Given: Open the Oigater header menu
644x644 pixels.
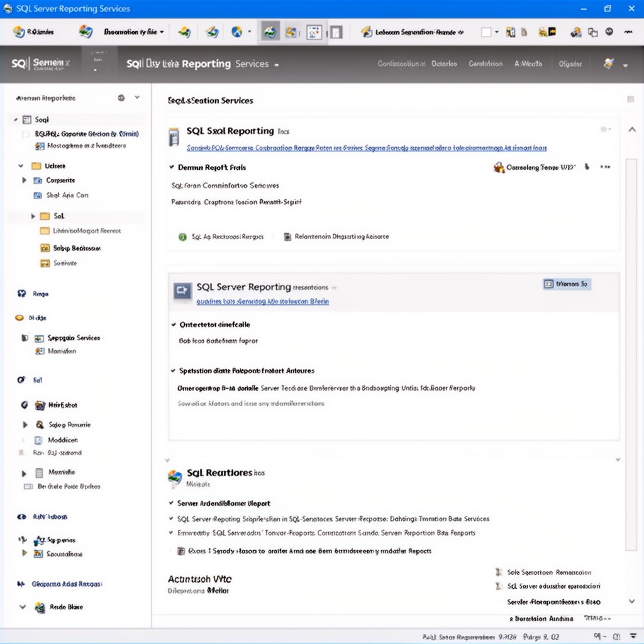Looking at the screenshot, I should [570, 64].
